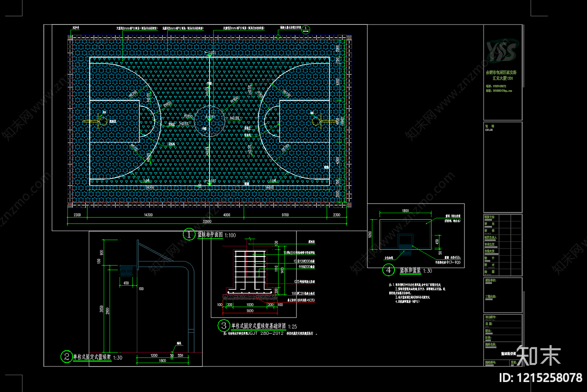Click the 550 dimension under hoop stand

pyautogui.click(x=181, y=355)
